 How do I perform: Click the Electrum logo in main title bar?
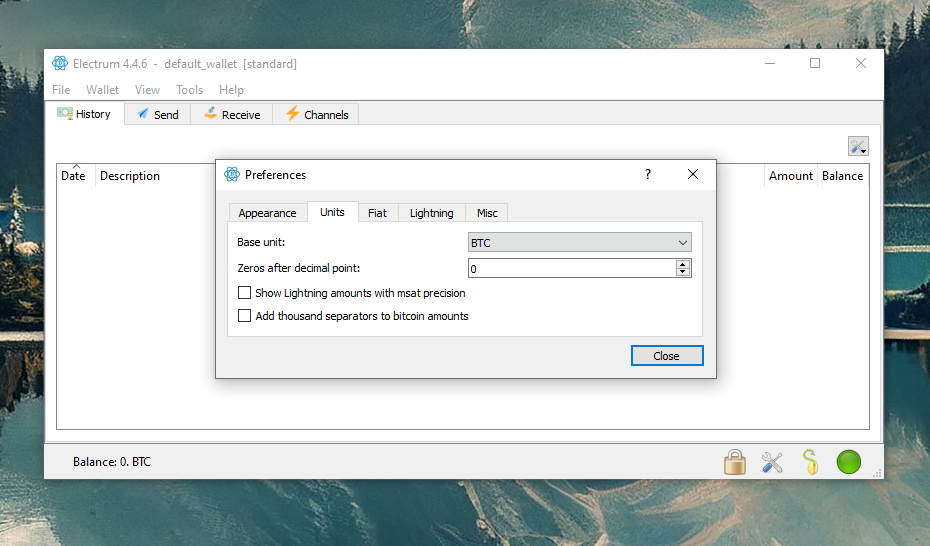60,64
